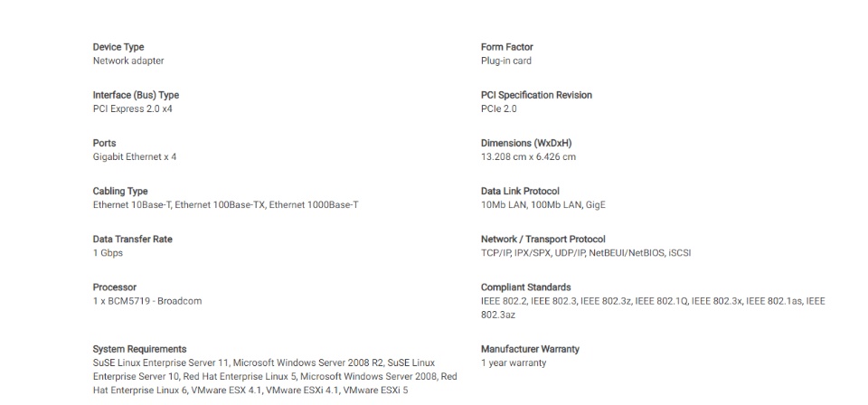Click the Network / Transport Protocol heading
This screenshot has height=405, width=868.
(x=543, y=240)
